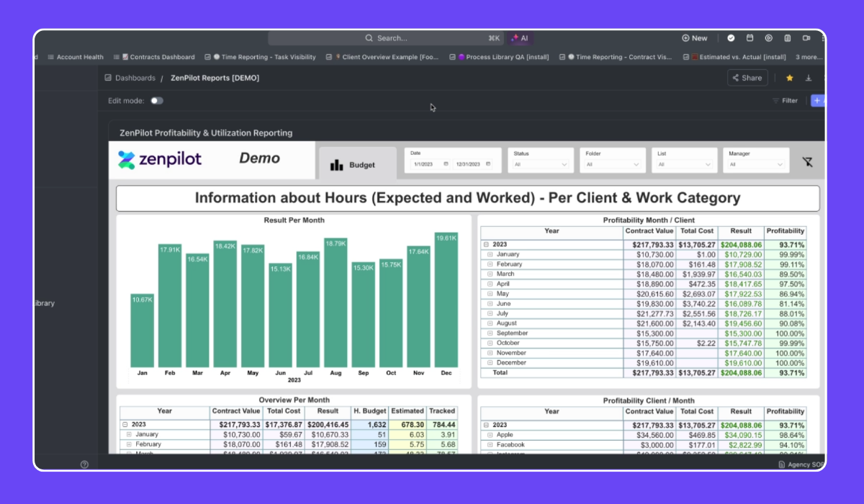Open help via the question mark icon
This screenshot has height=504, width=864.
[84, 464]
